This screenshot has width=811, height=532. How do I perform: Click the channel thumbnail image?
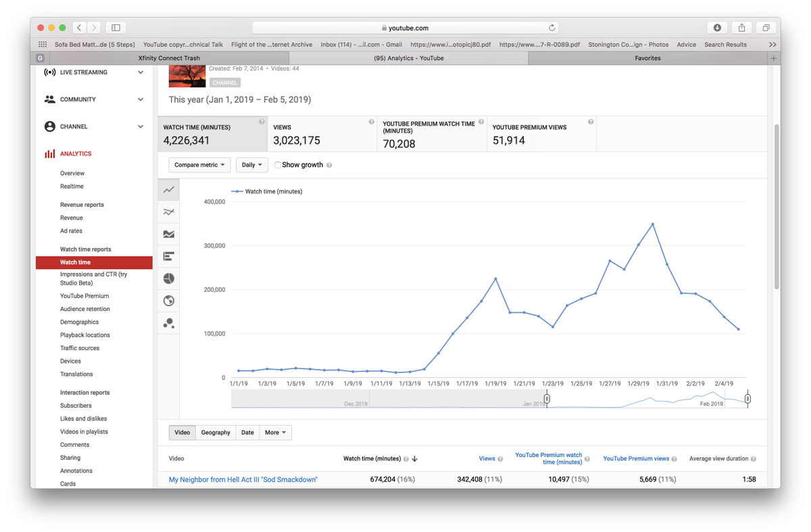point(187,76)
